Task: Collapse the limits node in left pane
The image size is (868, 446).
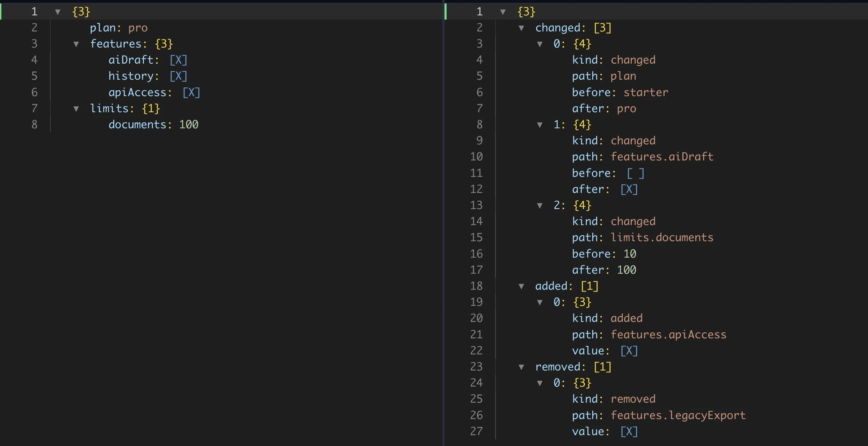Action: click(76, 109)
